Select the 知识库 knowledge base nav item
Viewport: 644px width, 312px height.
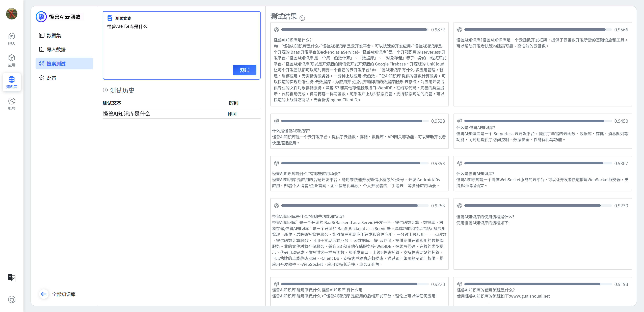pyautogui.click(x=12, y=82)
